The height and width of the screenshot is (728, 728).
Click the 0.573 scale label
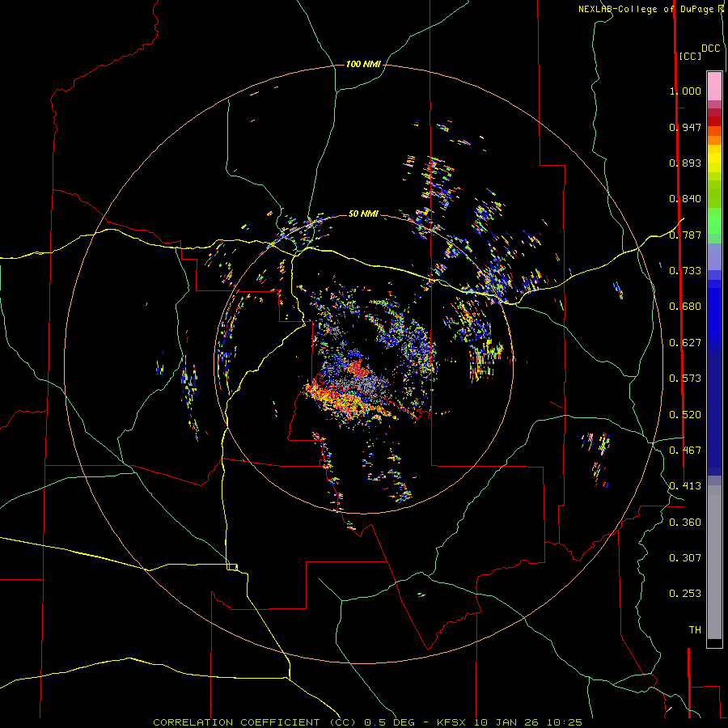point(685,379)
